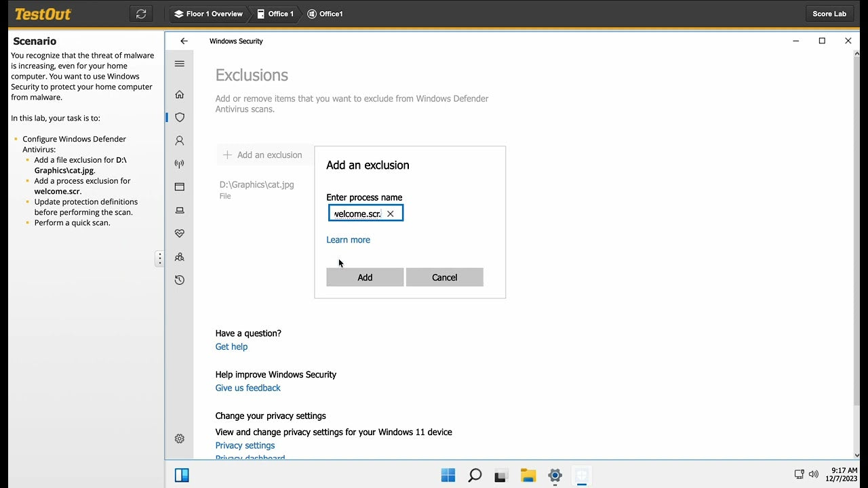Viewport: 868px width, 488px height.
Task: Open the Windows Start button
Action: [448, 475]
